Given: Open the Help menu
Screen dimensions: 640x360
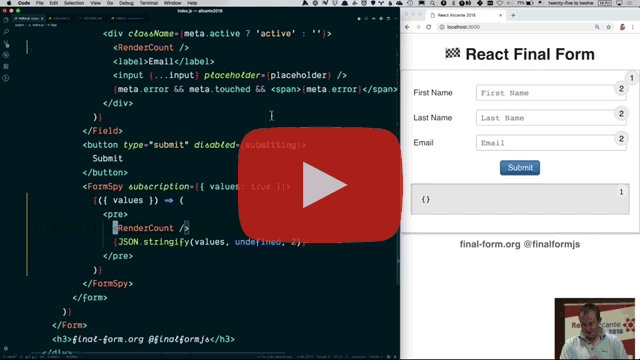Looking at the screenshot, I should pyautogui.click(x=192, y=3).
